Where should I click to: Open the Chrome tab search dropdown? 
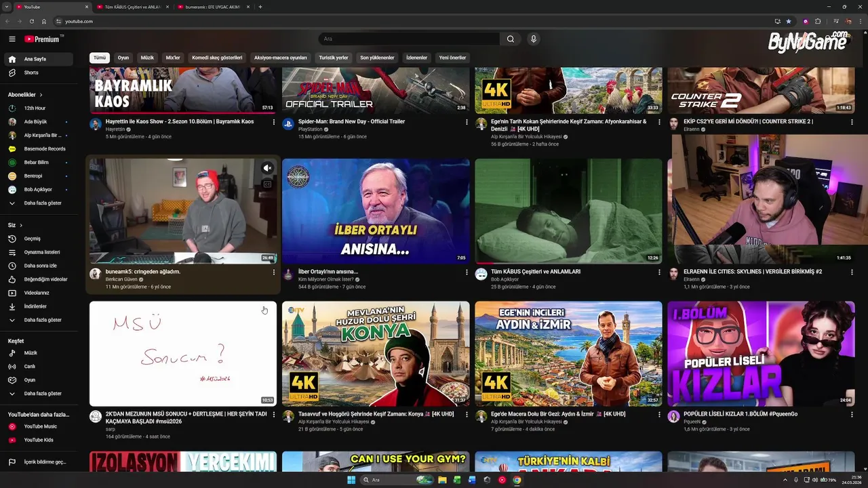coord(7,7)
